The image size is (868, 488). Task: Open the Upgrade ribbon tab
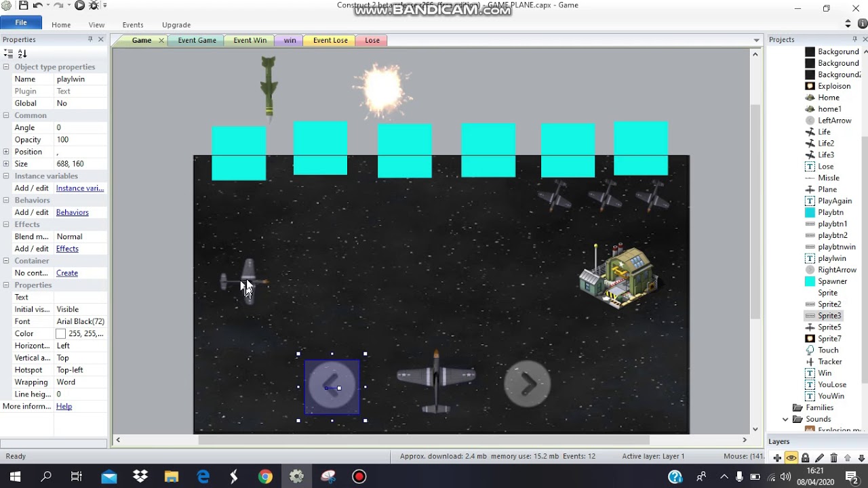176,25
